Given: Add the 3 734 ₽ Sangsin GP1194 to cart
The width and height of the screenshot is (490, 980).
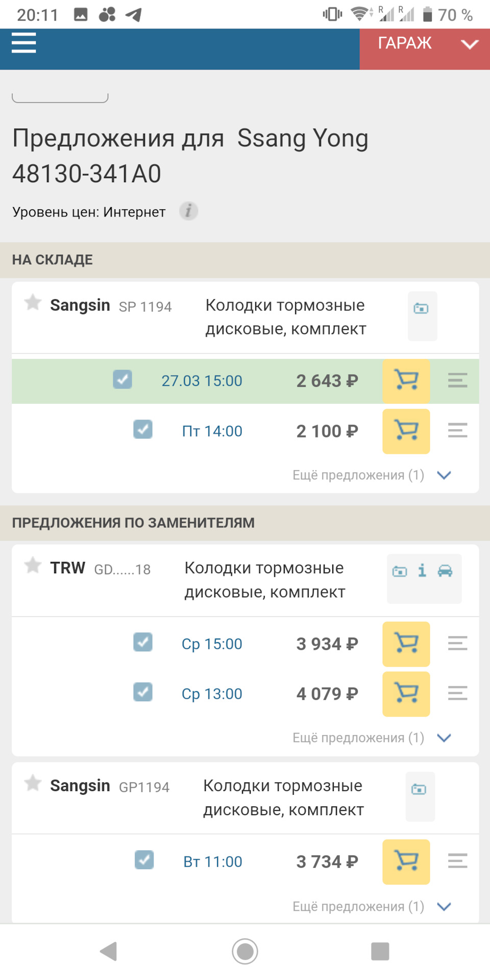Looking at the screenshot, I should click(x=406, y=862).
